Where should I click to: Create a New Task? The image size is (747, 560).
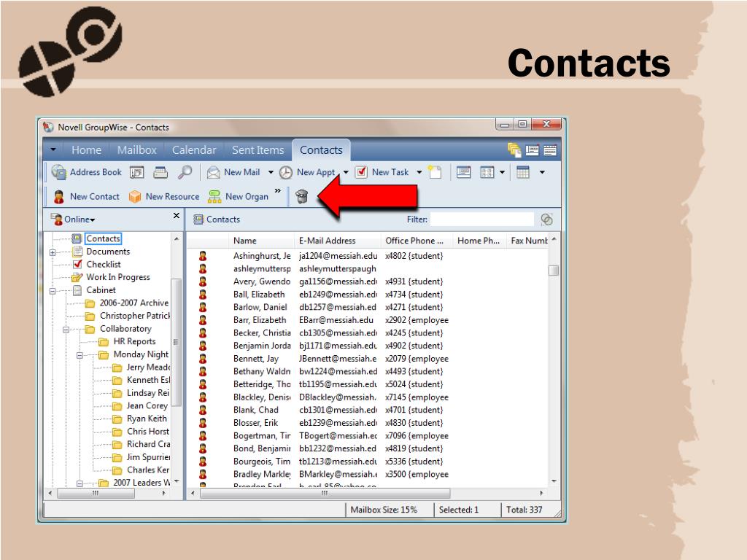(382, 172)
